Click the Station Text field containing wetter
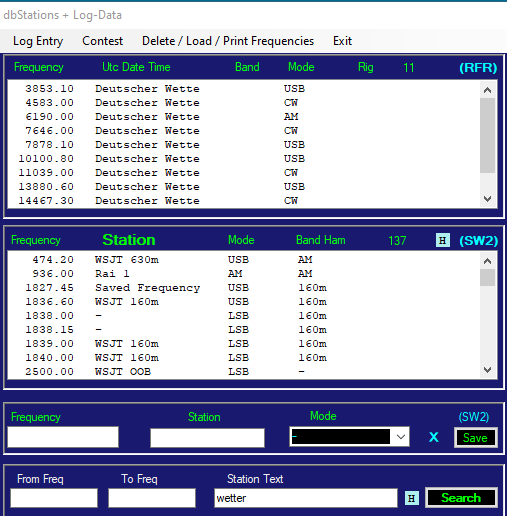507x516 pixels. 306,498
